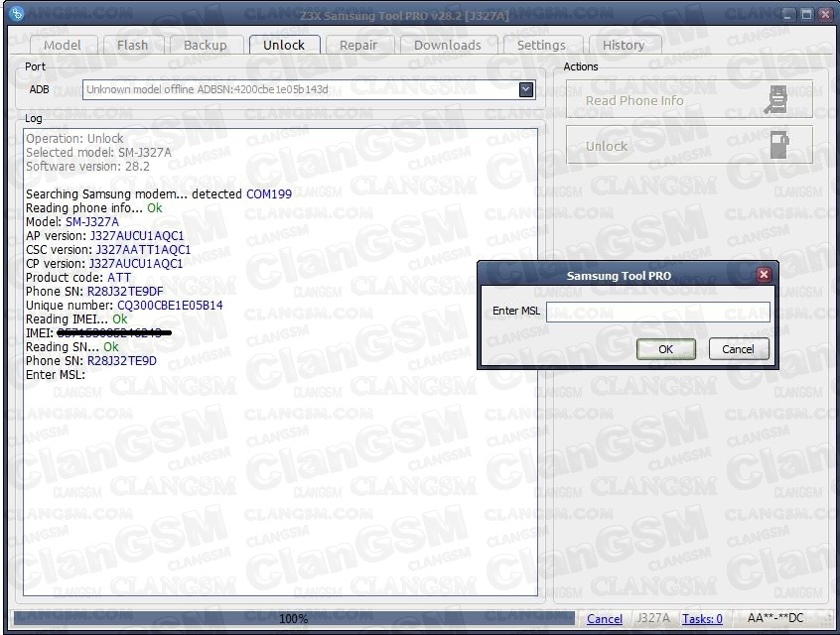Select the CP version J327AUCU1AQC1 line
Viewport: 840px width, 635px height.
coord(104,263)
